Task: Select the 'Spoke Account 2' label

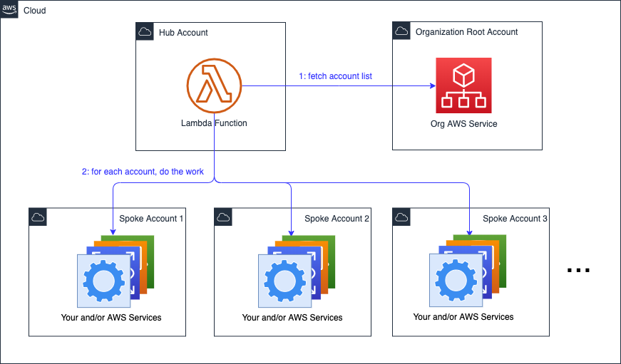Action: (x=337, y=219)
